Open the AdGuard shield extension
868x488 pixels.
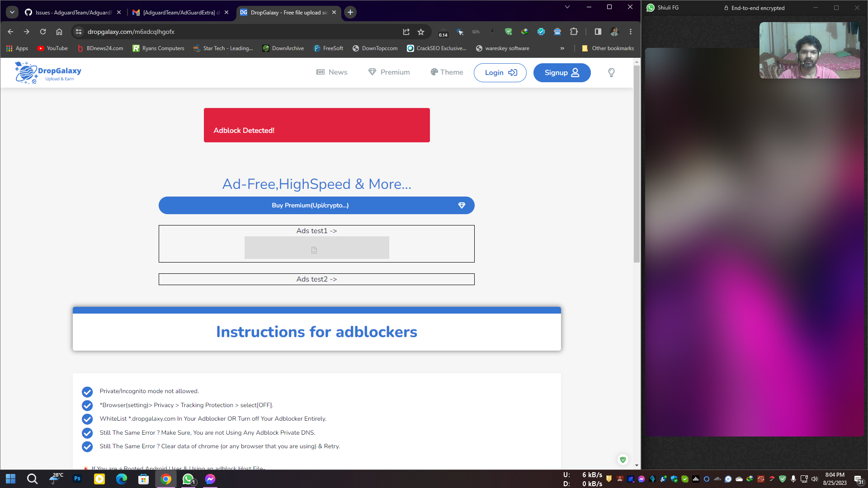coord(508,32)
